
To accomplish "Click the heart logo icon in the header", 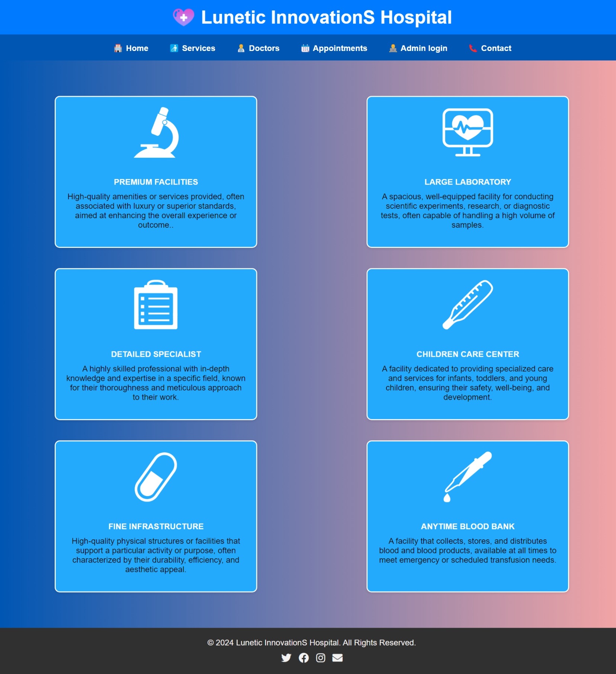I will click(x=183, y=17).
